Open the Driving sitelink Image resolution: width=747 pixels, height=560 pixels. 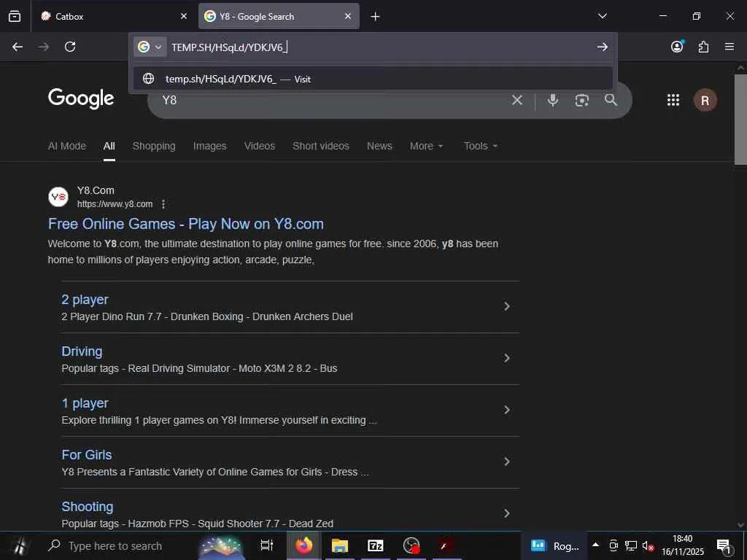click(x=82, y=351)
